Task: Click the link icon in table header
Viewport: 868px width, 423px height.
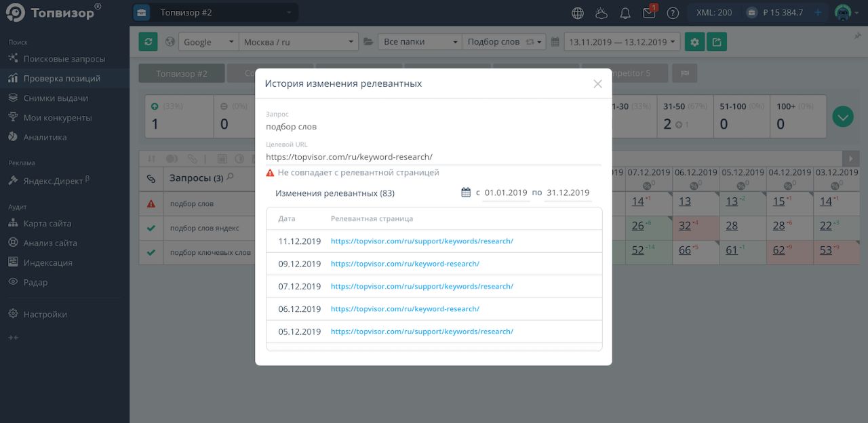Action: coord(151,178)
